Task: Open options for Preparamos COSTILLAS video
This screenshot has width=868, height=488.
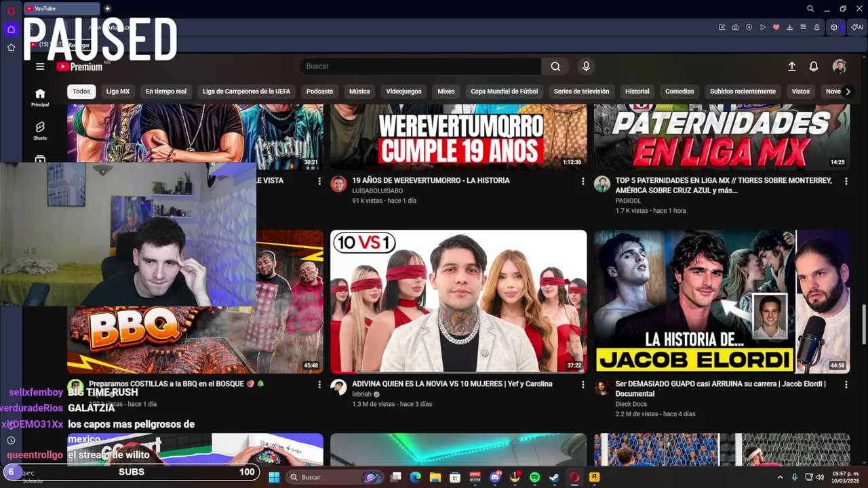Action: (x=319, y=384)
